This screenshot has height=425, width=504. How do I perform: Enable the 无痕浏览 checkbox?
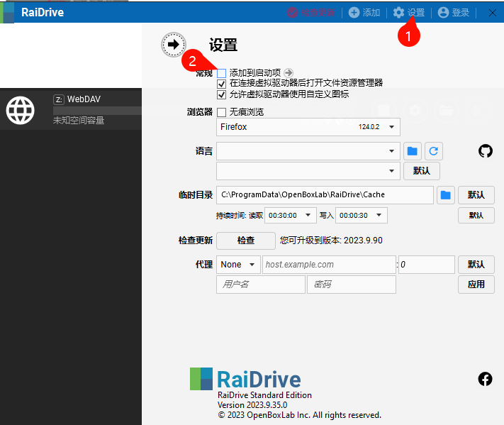coord(221,112)
